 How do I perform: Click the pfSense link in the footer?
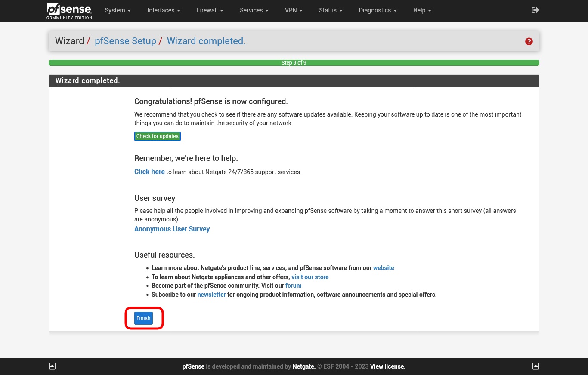click(193, 366)
